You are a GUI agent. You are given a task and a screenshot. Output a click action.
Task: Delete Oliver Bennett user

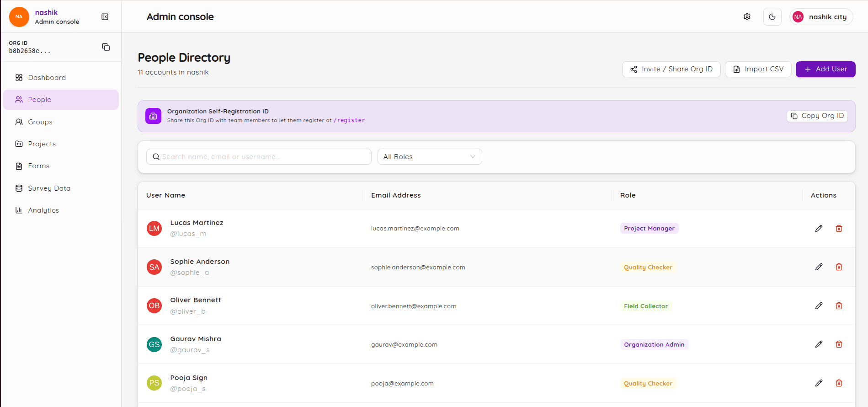click(839, 306)
